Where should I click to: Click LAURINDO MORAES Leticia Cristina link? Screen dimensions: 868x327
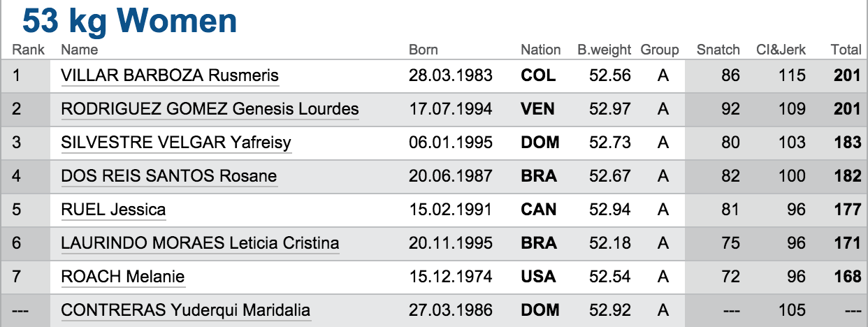(201, 243)
